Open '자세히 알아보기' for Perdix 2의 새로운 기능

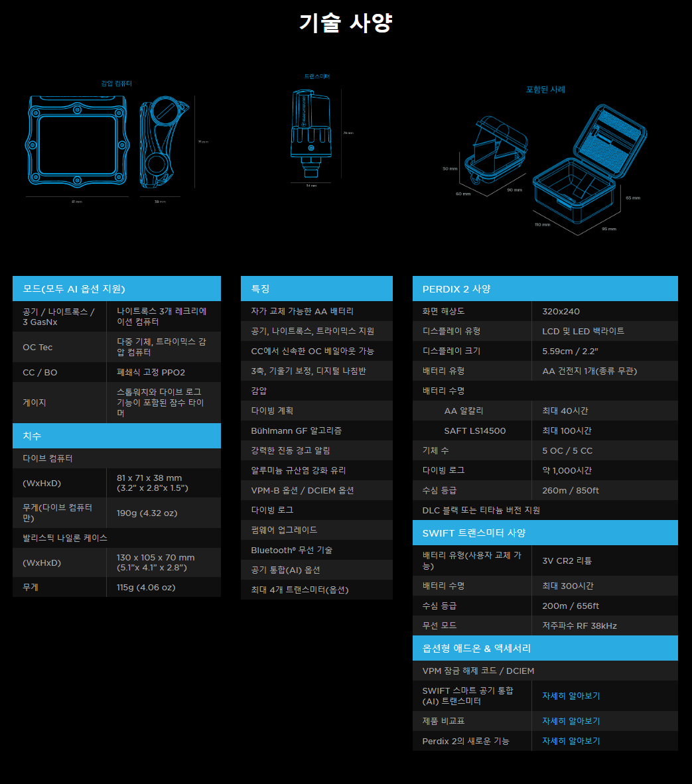click(571, 741)
